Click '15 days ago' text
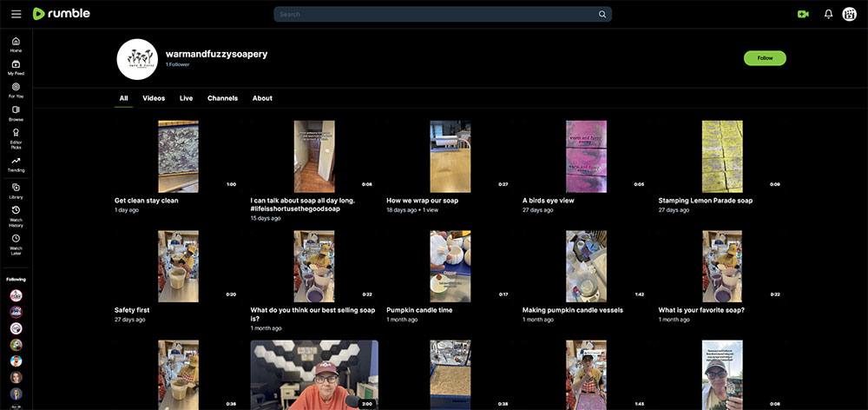The height and width of the screenshot is (410, 868). click(266, 218)
